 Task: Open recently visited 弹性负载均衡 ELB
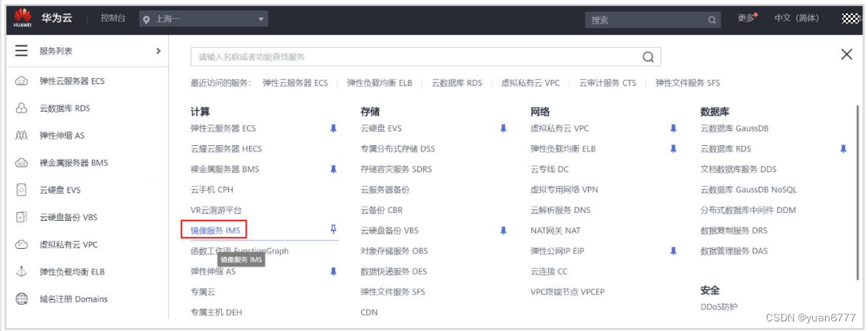point(380,83)
